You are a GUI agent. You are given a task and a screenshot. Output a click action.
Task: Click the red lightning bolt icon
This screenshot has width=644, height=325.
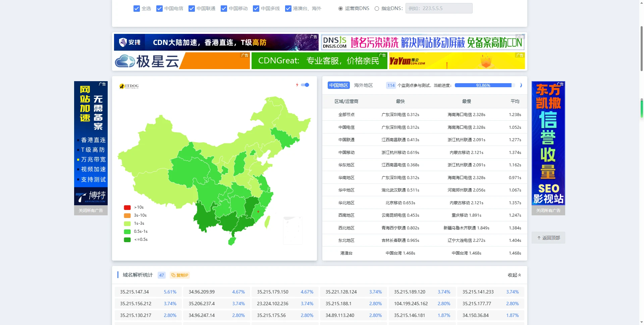pos(297,85)
